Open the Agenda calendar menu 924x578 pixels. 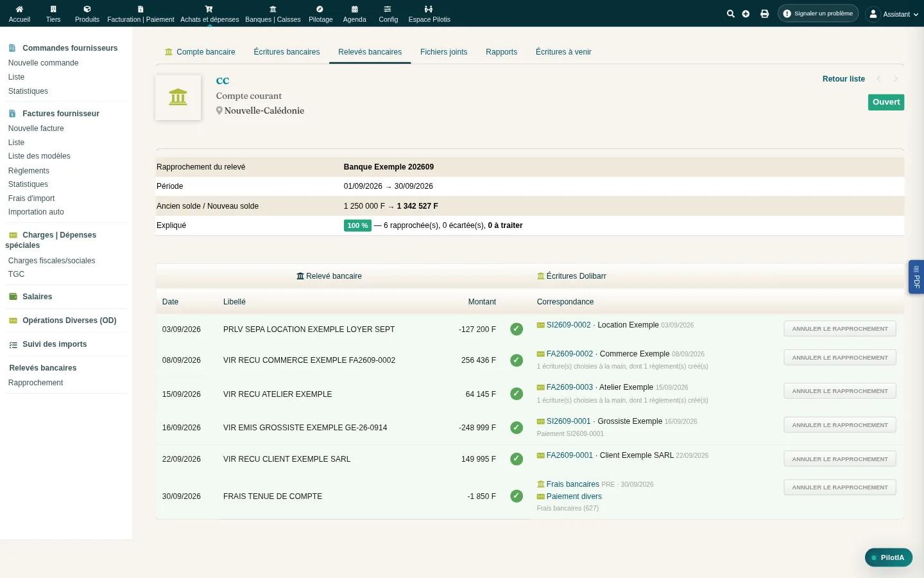354,13
